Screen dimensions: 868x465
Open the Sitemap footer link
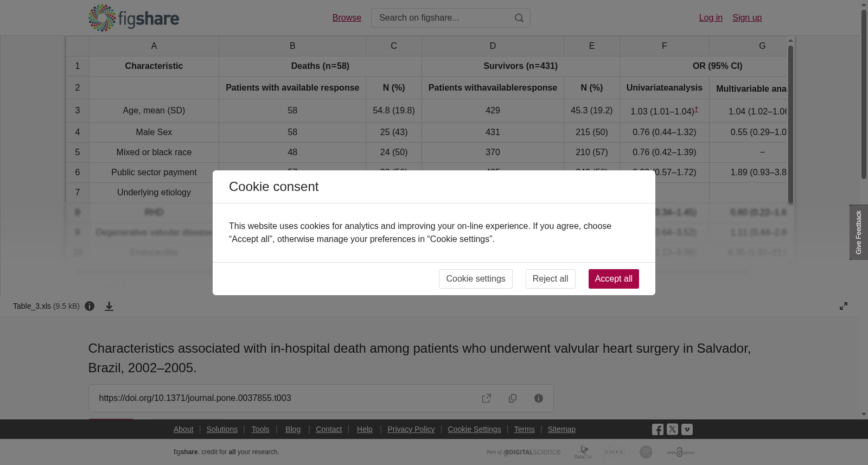click(561, 429)
